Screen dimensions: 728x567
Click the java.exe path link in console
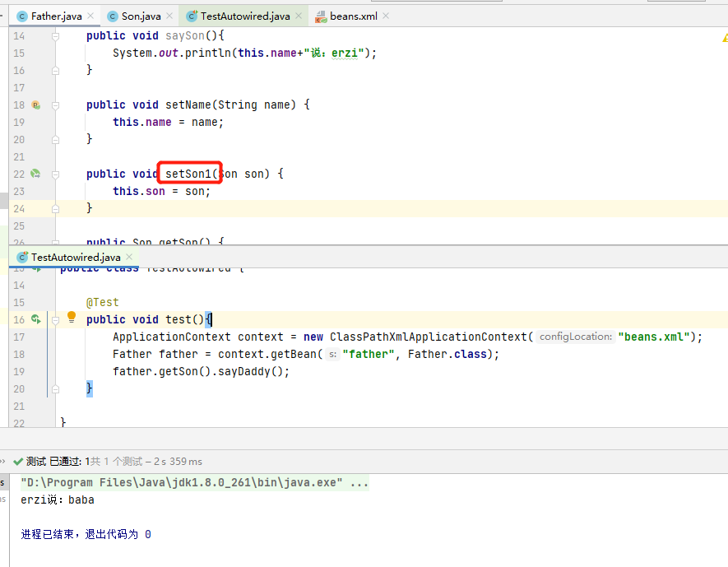tap(194, 482)
